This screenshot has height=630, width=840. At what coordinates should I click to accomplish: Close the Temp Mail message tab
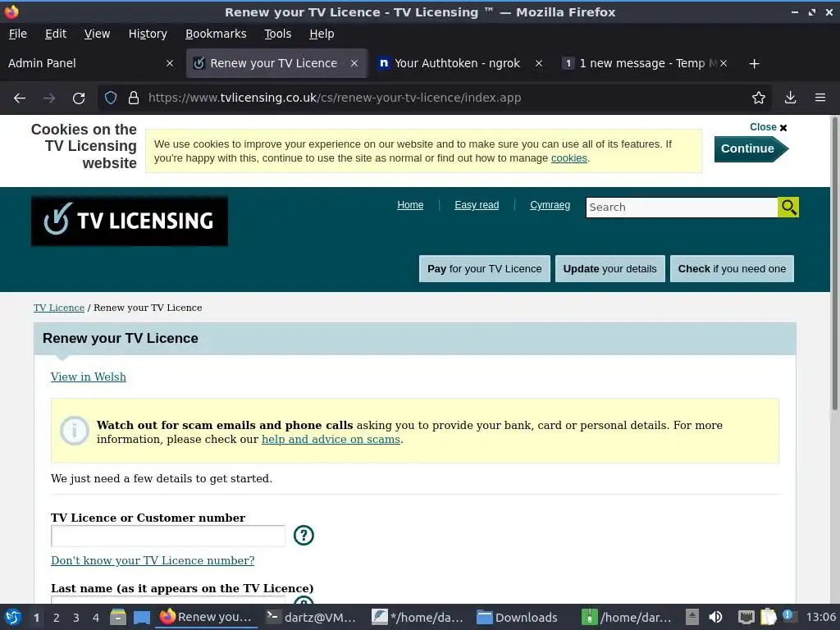(x=724, y=64)
